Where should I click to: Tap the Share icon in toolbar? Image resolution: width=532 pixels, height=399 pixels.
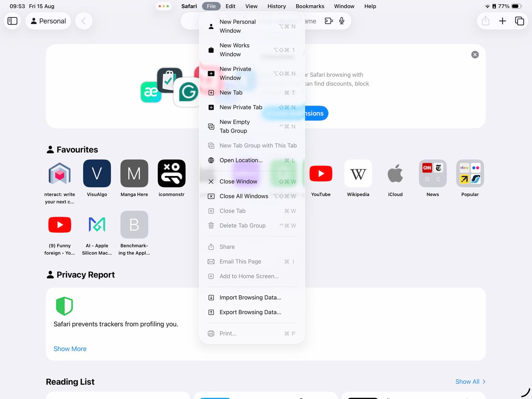point(485,21)
